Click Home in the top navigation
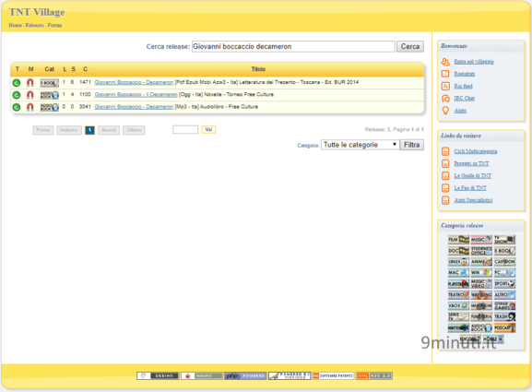The image size is (532, 392). click(16, 25)
